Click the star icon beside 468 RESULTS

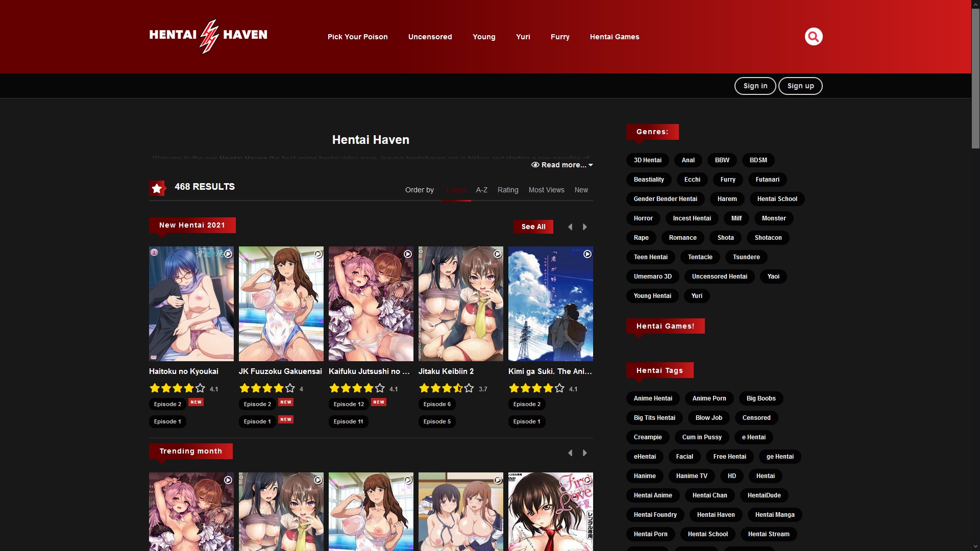click(157, 188)
